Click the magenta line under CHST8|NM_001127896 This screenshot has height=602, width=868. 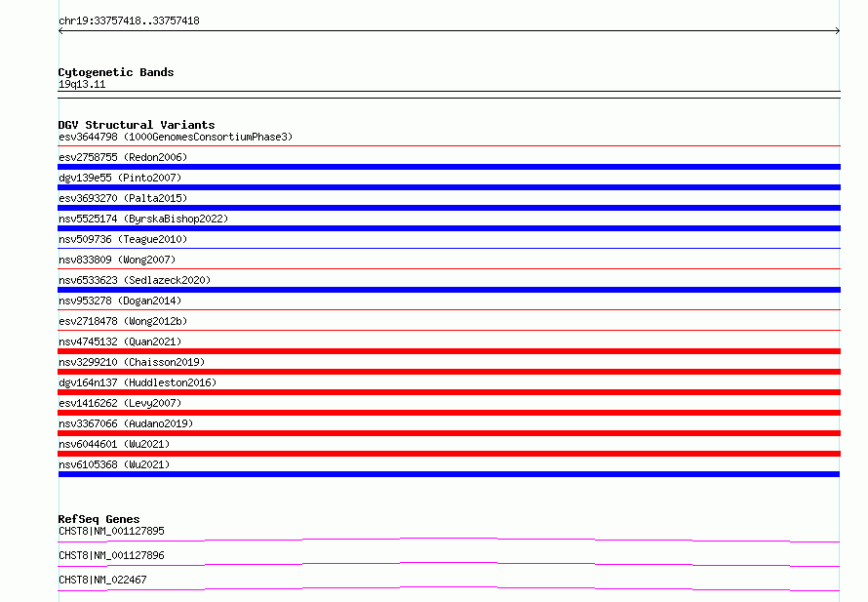tap(449, 564)
